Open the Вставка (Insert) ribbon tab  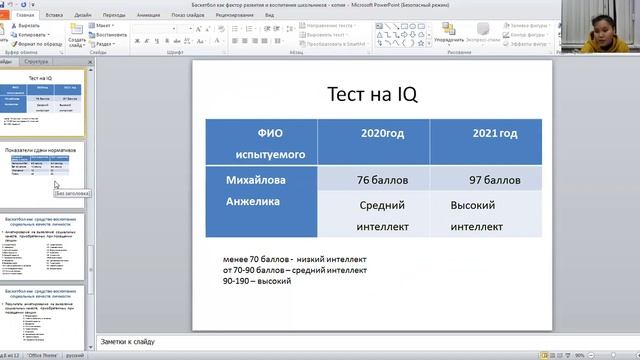coord(54,15)
